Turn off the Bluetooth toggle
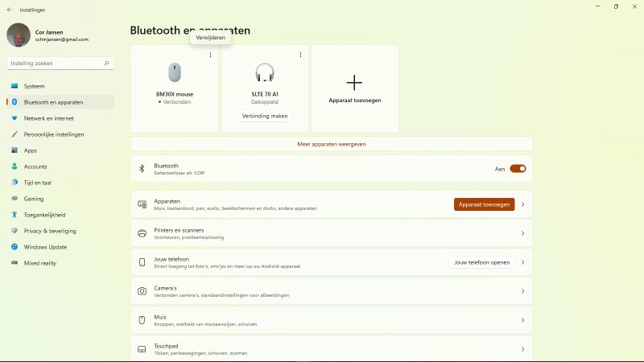 click(x=518, y=169)
